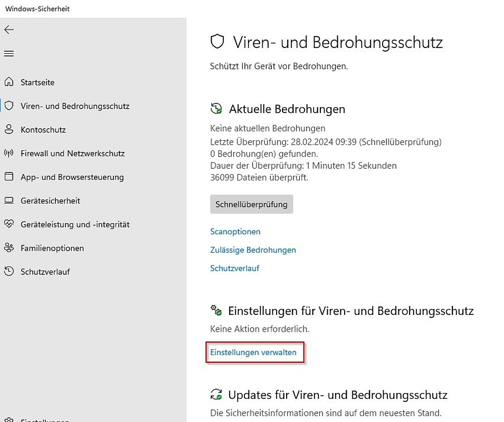The image size is (504, 422).
Task: Click the Kontoschutz person icon
Action: (x=9, y=129)
